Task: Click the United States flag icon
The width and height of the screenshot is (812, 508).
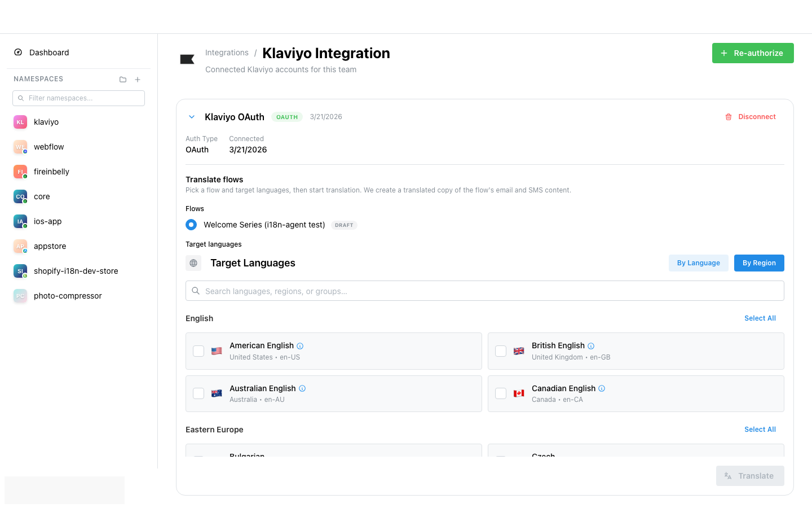Action: (x=217, y=351)
